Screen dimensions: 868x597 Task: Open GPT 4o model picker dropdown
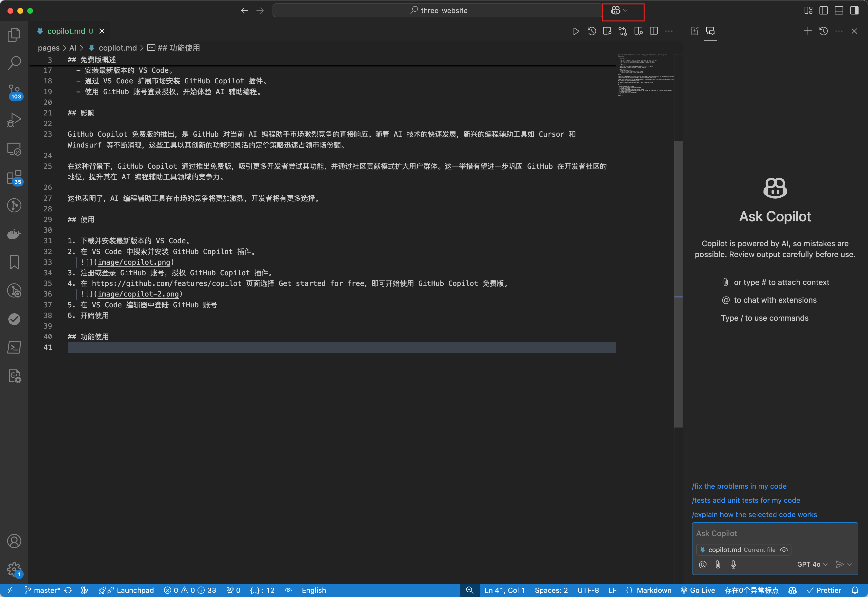(812, 564)
